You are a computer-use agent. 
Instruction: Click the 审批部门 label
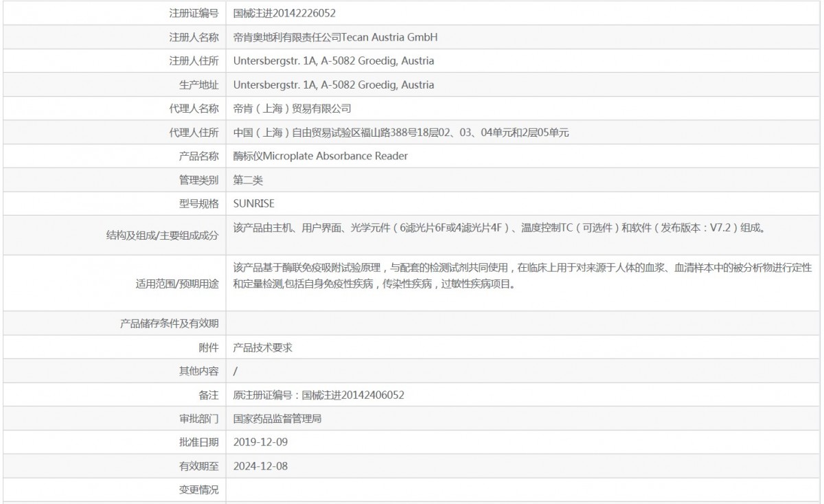click(x=198, y=419)
